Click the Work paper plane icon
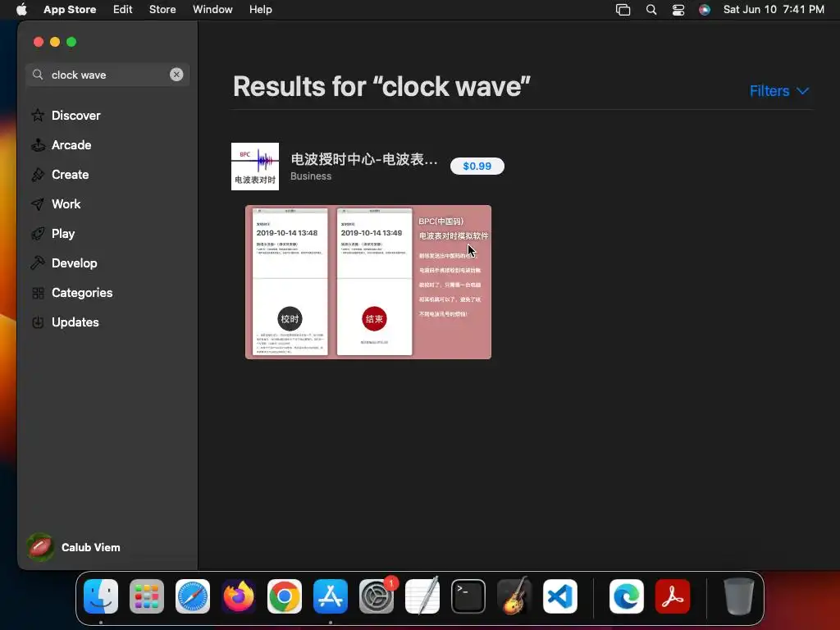This screenshot has height=630, width=840. [38, 203]
